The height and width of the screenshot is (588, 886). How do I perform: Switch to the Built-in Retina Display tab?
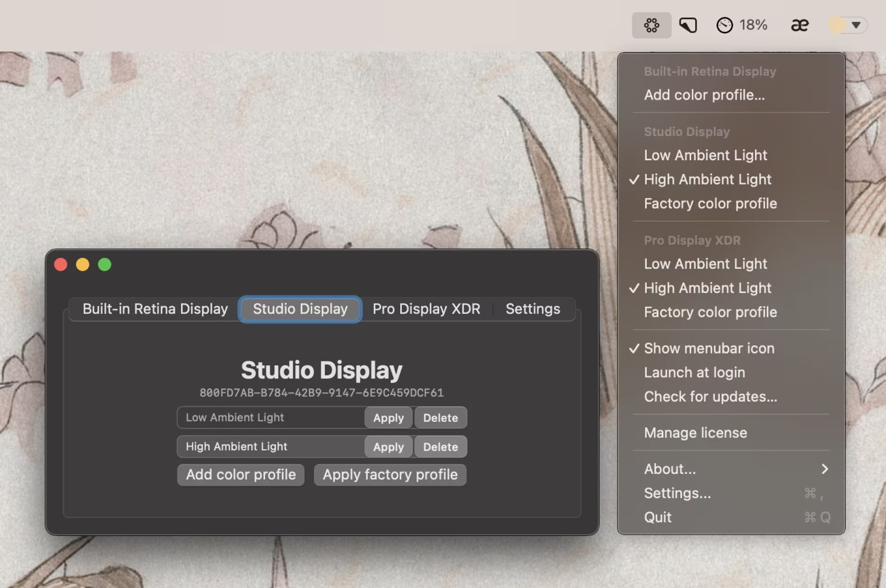pos(155,309)
